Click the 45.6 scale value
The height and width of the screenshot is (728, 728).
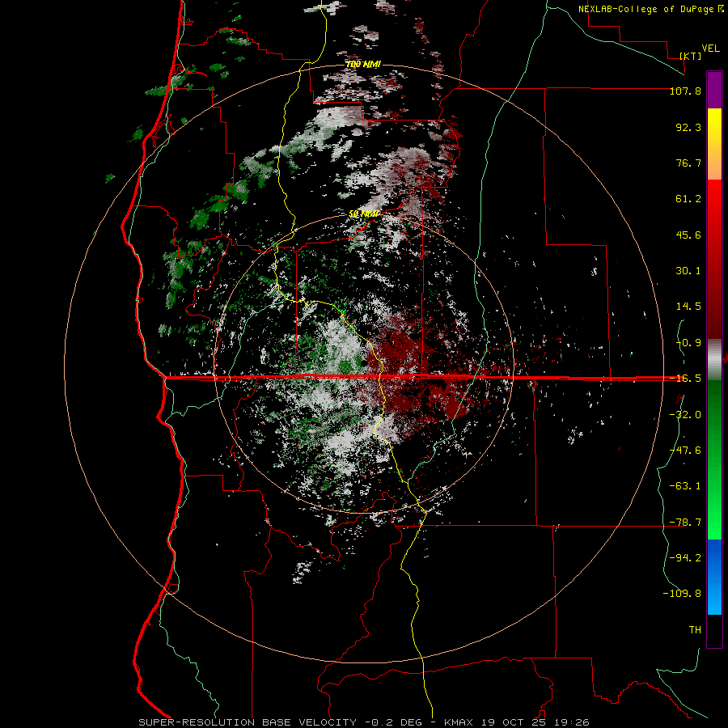click(x=688, y=235)
